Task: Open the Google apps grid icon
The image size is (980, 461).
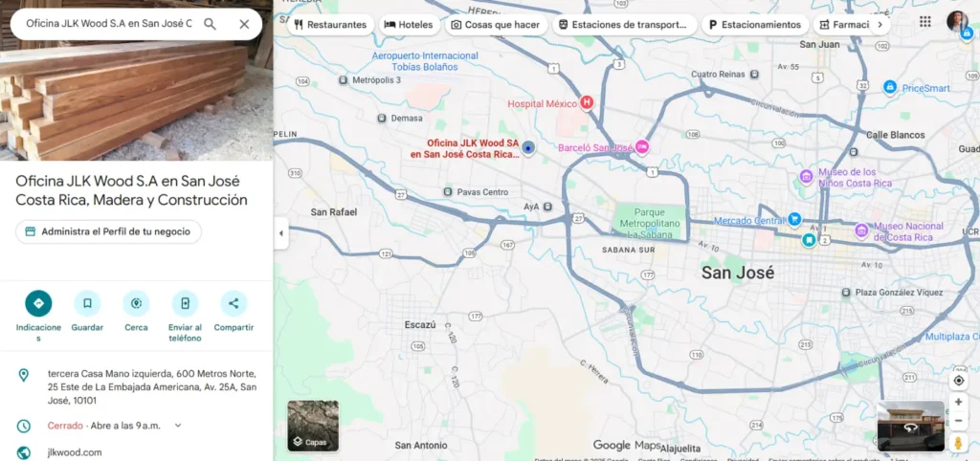Action: click(x=924, y=22)
